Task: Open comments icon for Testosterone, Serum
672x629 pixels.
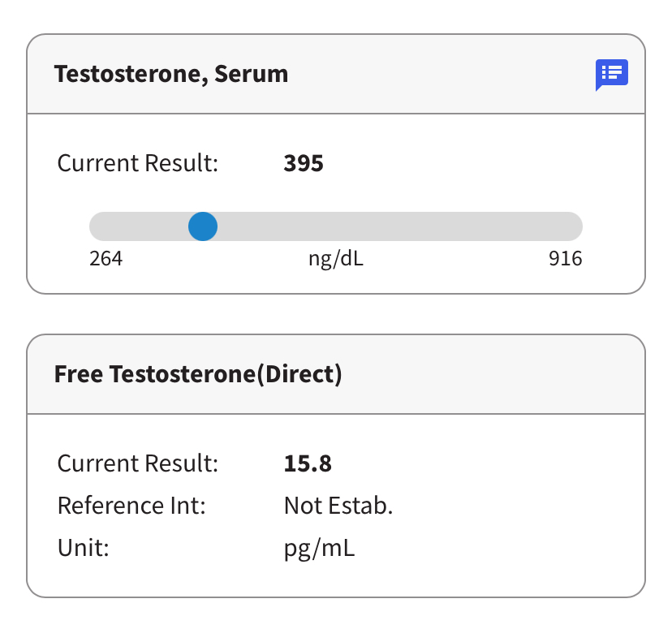Action: click(x=611, y=75)
